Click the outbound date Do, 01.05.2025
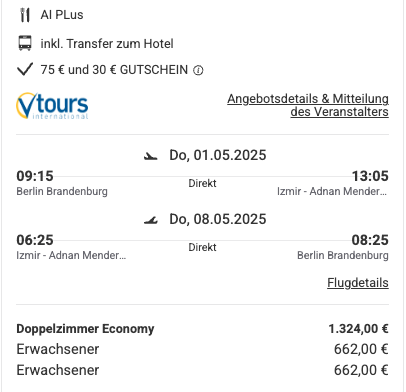 click(x=218, y=155)
